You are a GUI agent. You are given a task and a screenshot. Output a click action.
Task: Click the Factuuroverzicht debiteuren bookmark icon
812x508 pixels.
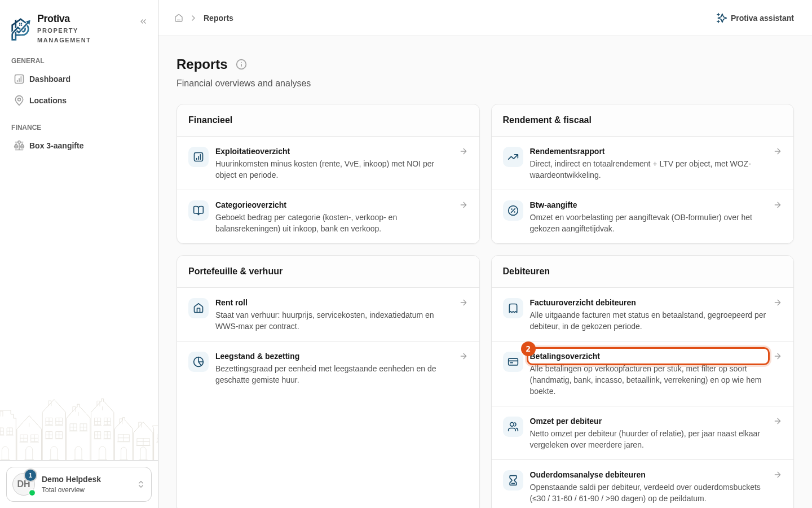[513, 308]
